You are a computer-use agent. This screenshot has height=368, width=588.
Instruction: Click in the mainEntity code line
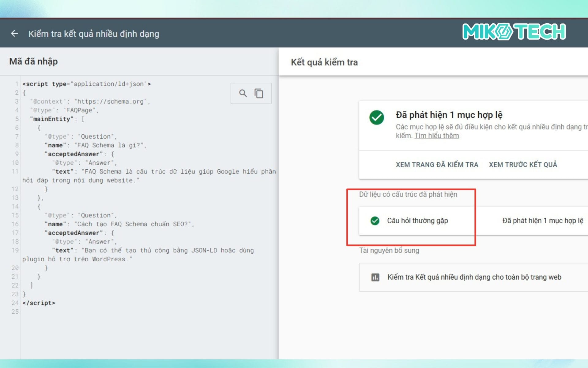[x=52, y=119]
